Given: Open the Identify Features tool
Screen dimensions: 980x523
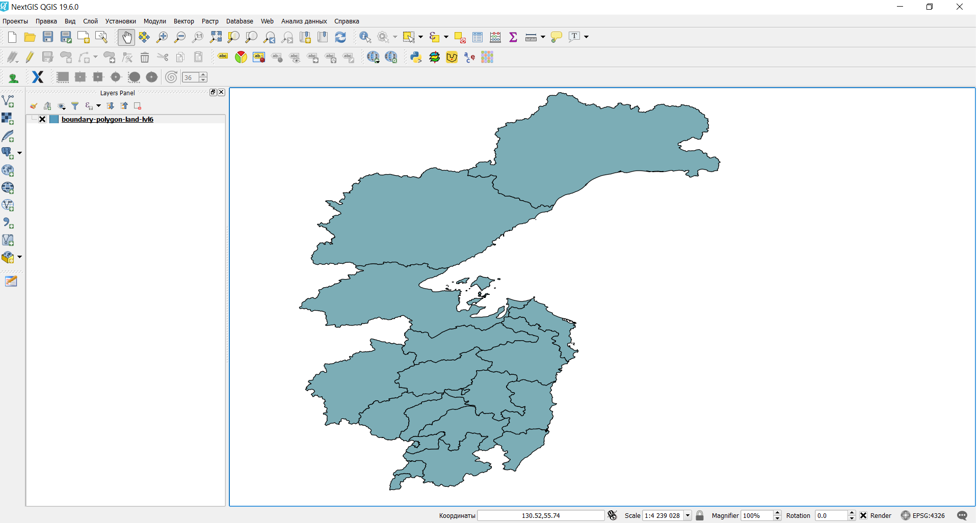Looking at the screenshot, I should click(364, 37).
